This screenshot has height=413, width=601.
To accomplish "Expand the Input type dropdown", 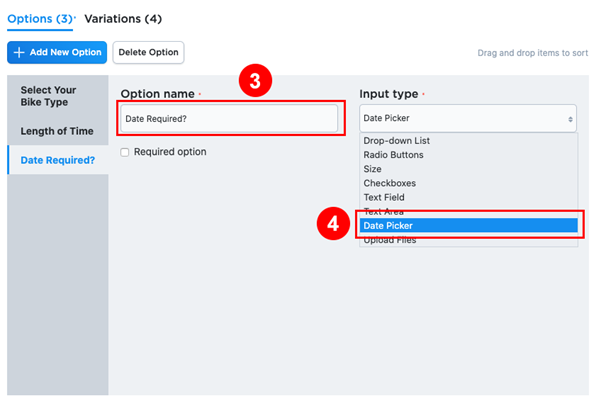I will coord(467,118).
